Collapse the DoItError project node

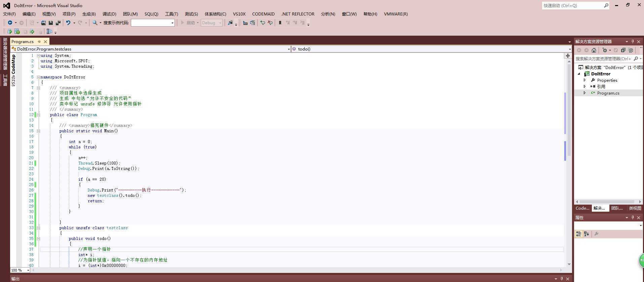coord(579,74)
